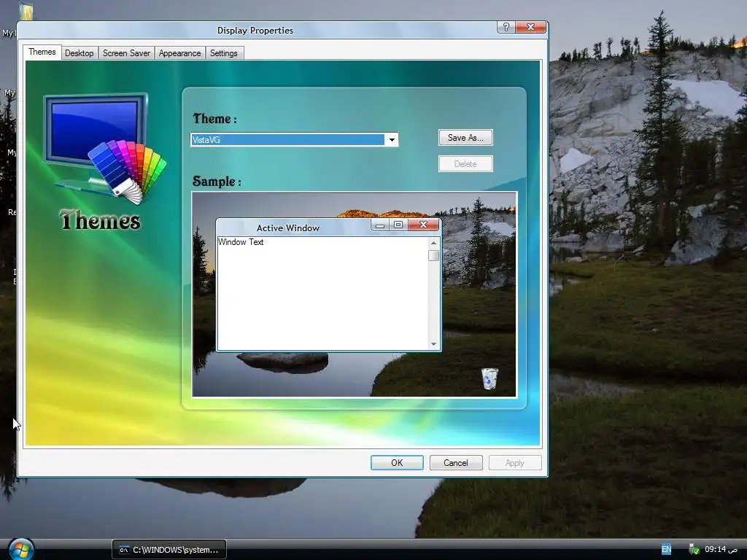
Task: Click the 'Window Text' sample text
Action: (x=241, y=242)
